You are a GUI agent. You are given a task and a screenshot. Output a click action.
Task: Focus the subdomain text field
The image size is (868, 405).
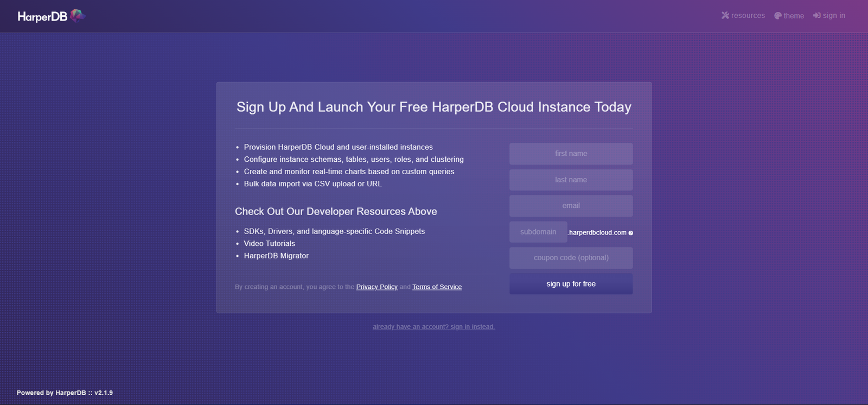point(538,232)
